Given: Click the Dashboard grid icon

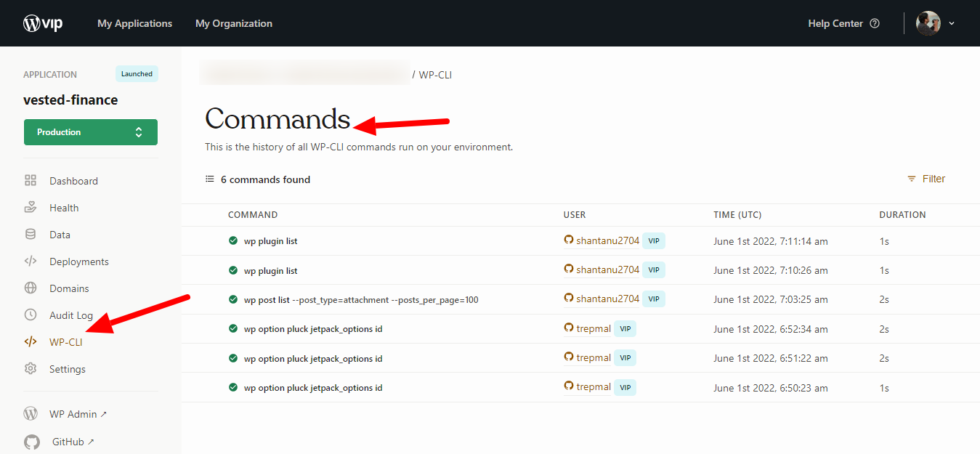Looking at the screenshot, I should pos(31,181).
